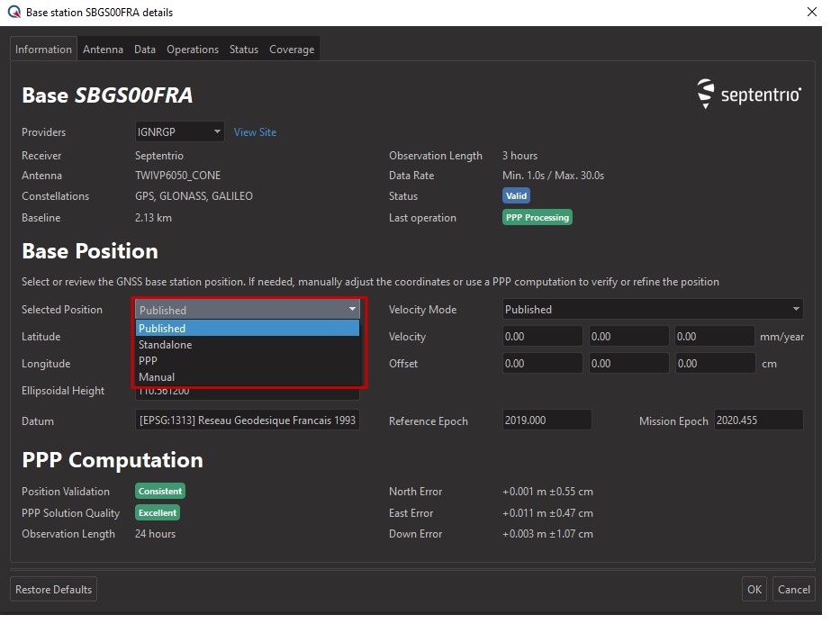Select Published in the position list
The image size is (840, 633).
tap(162, 329)
